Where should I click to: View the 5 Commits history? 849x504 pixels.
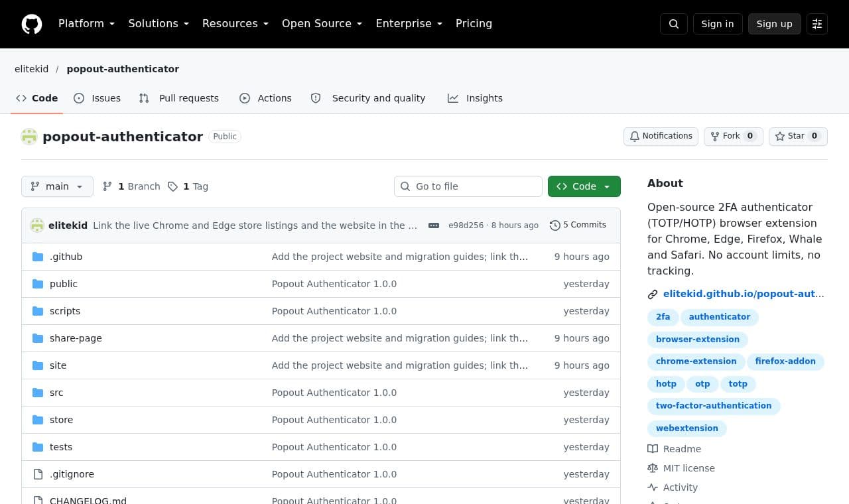point(578,225)
